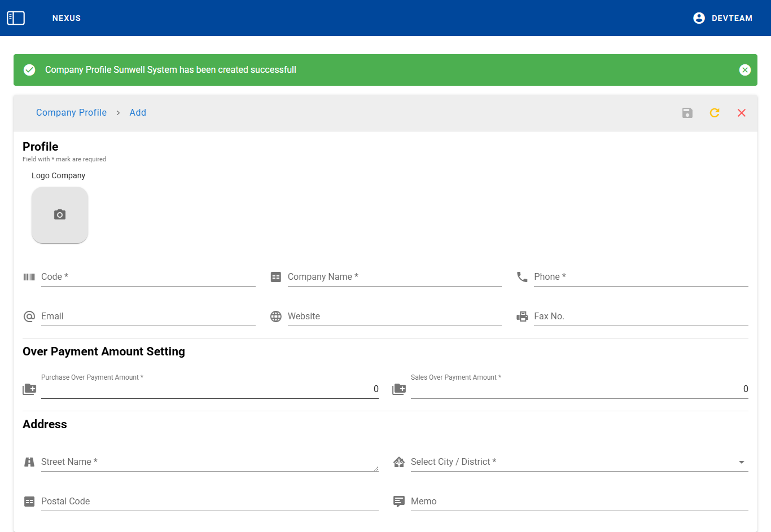Image resolution: width=771 pixels, height=532 pixels.
Task: Open the Select City / District dropdown
Action: coord(579,462)
